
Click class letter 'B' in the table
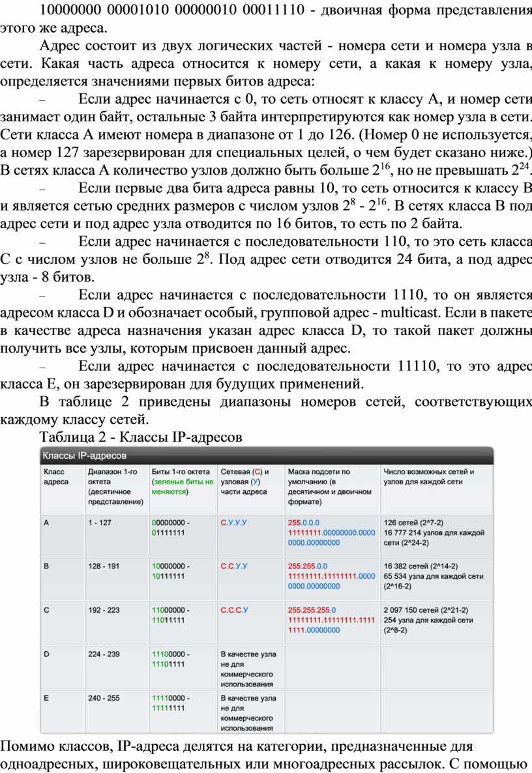point(46,566)
